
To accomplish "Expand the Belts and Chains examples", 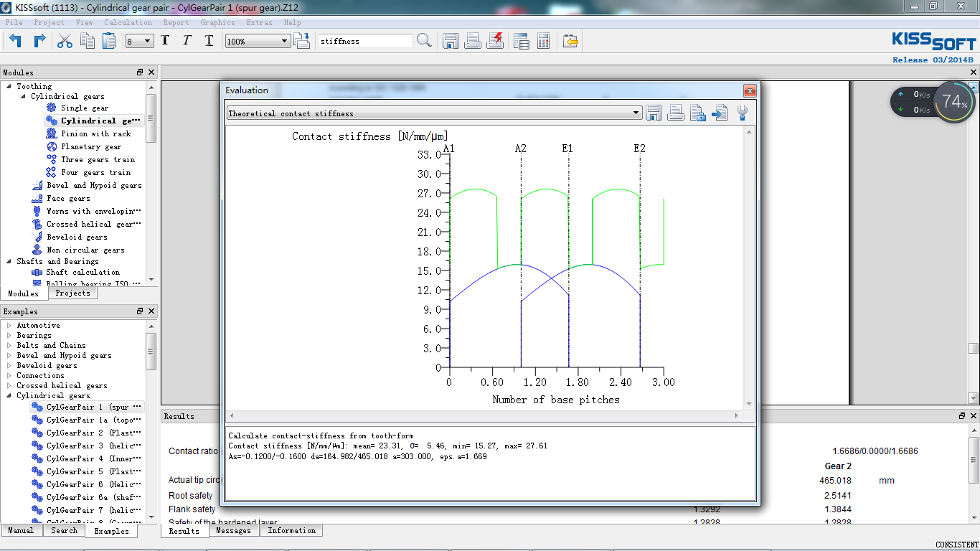I will coord(9,345).
